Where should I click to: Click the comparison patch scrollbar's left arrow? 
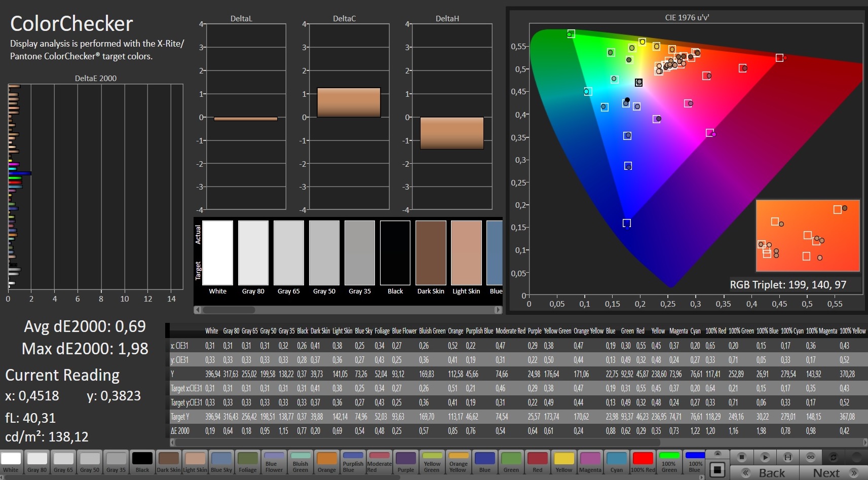pos(198,310)
